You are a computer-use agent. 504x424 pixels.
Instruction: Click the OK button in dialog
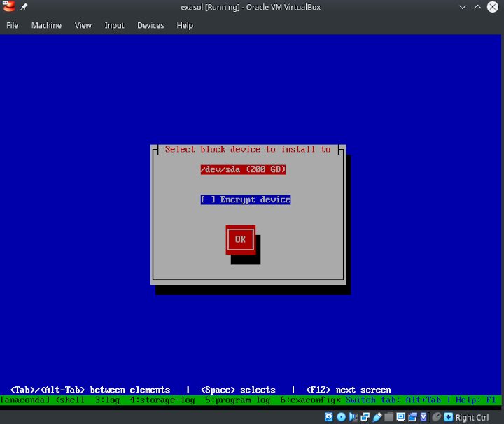tap(240, 239)
